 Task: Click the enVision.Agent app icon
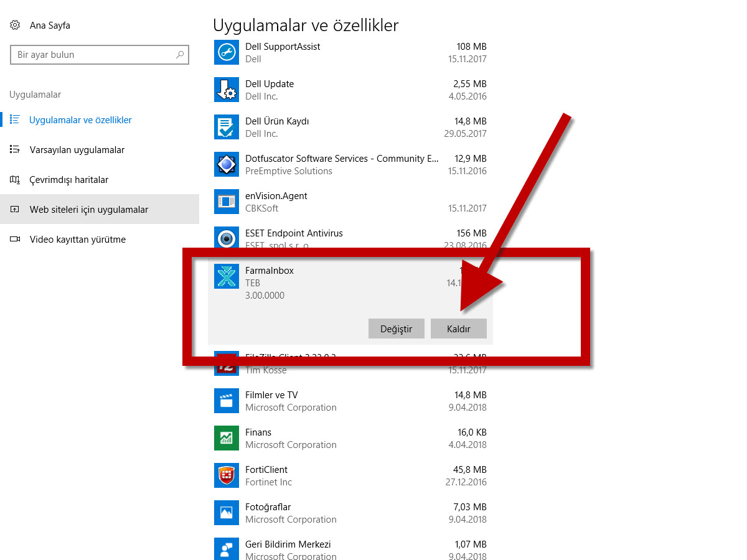tap(227, 202)
